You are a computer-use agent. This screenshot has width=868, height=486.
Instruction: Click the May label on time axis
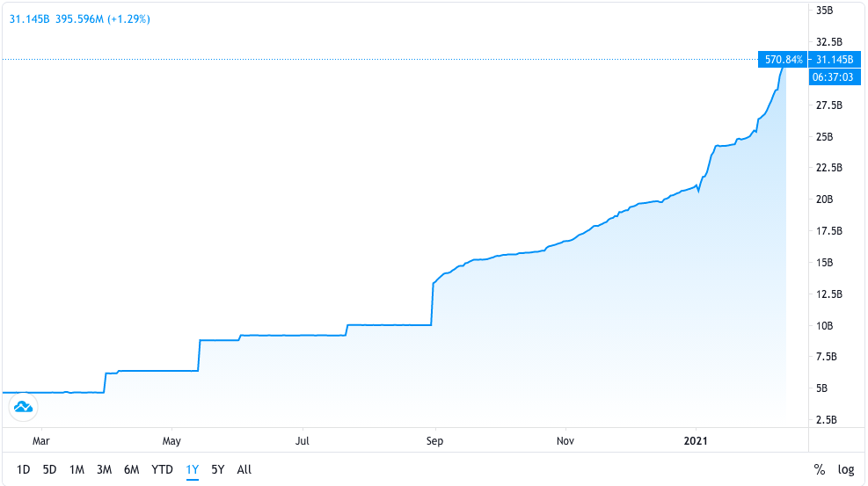tap(171, 440)
